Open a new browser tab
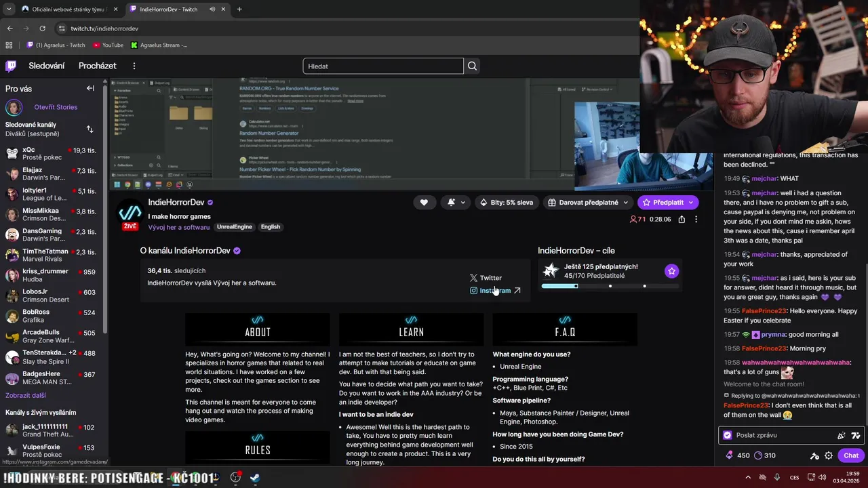Screen dimensions: 868x488 (239, 9)
